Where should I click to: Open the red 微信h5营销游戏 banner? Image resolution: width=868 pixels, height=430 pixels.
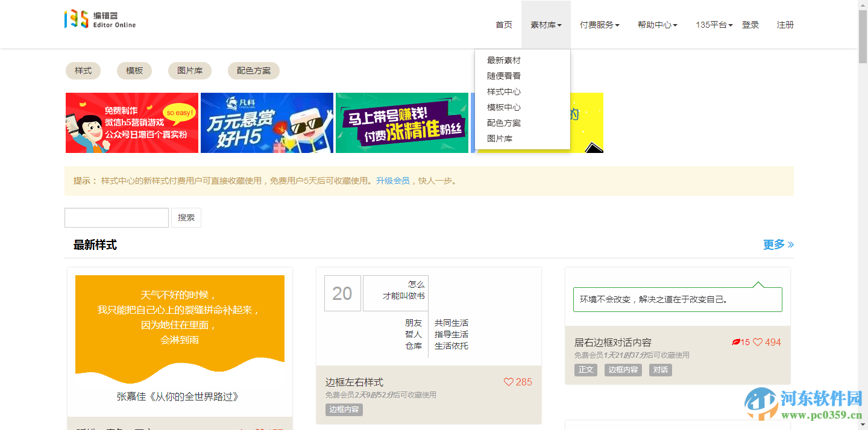click(132, 123)
